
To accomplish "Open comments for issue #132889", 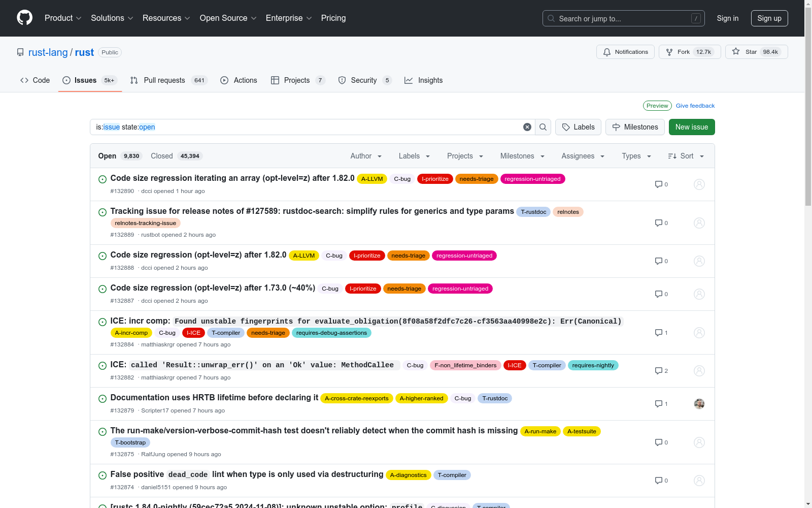I will click(661, 223).
